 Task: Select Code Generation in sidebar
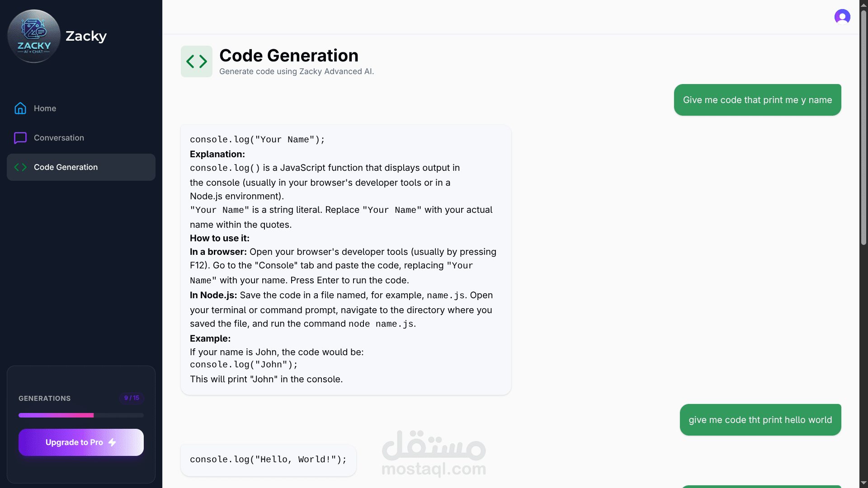pos(66,167)
